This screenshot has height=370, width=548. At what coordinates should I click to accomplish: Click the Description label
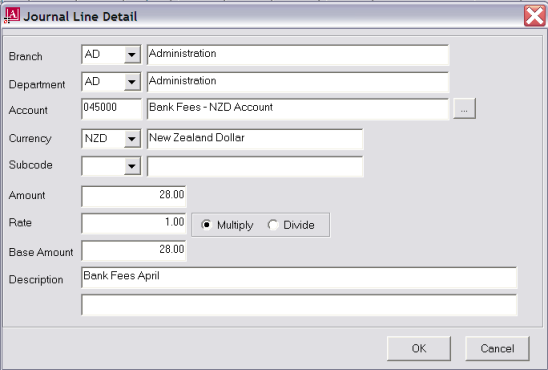click(36, 280)
